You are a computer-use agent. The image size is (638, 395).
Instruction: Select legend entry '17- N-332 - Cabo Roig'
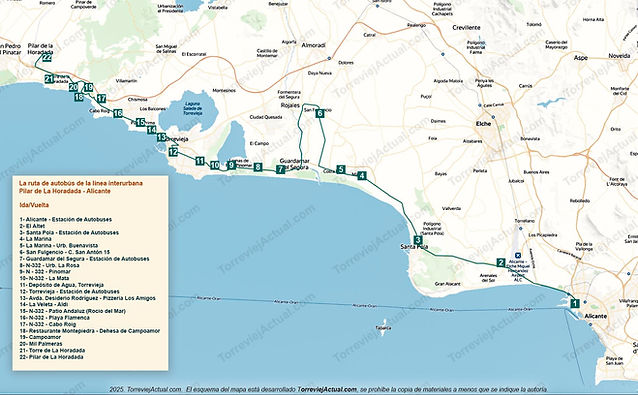coord(48,324)
